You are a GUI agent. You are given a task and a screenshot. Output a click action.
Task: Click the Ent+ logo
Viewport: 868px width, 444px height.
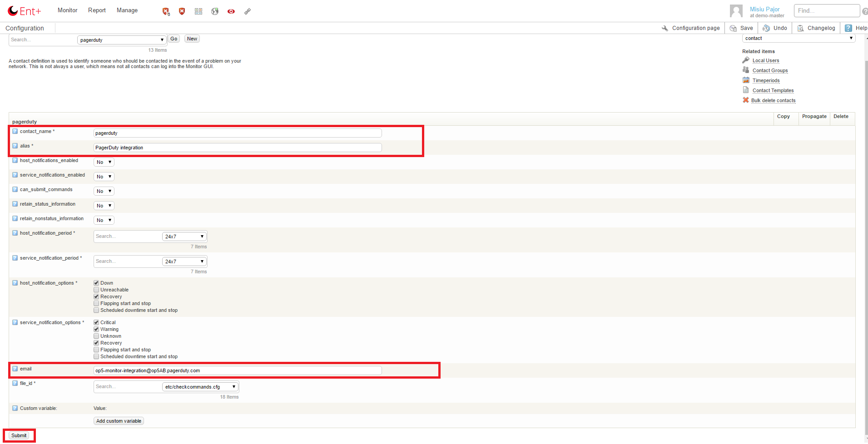(x=25, y=11)
